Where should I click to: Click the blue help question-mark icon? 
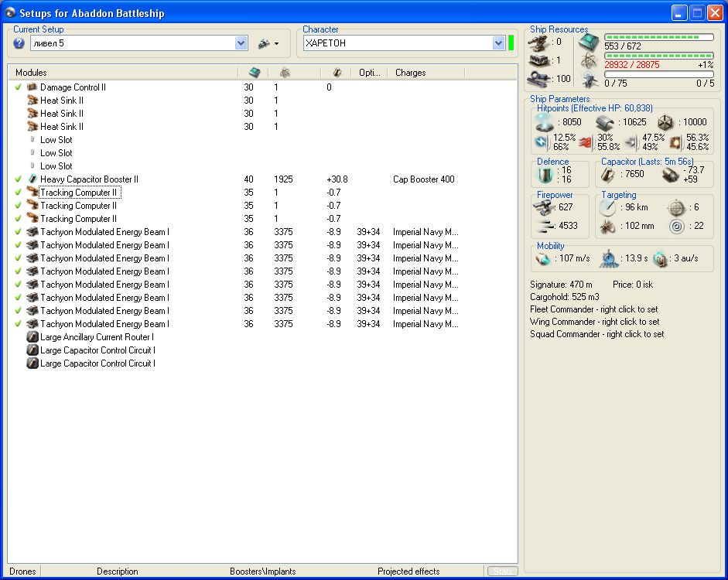19,43
